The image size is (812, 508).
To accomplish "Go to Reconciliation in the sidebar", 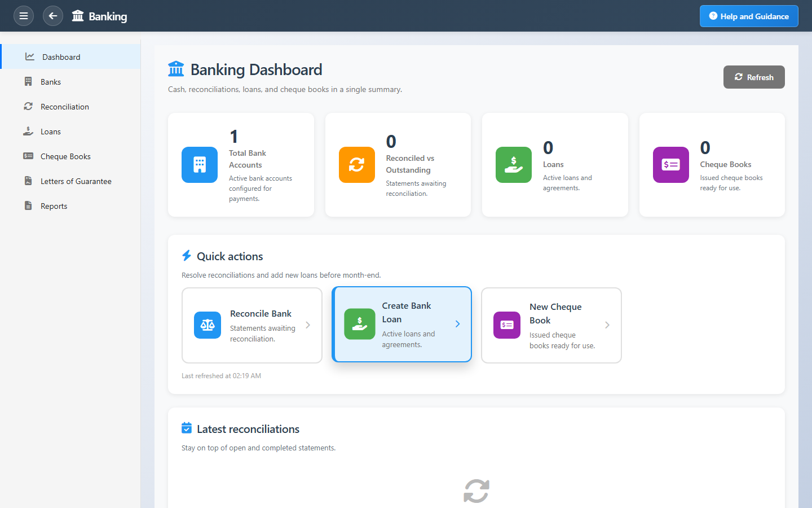I will click(x=64, y=107).
